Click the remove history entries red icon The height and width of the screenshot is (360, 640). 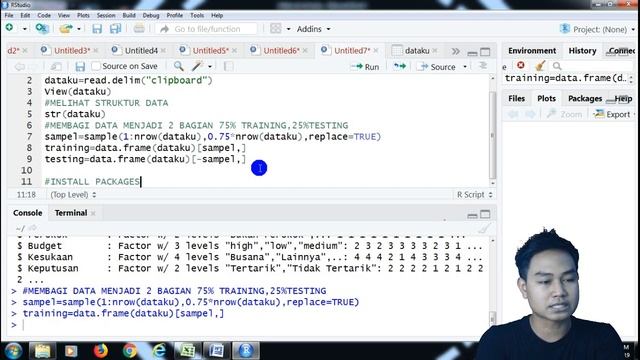(520, 65)
